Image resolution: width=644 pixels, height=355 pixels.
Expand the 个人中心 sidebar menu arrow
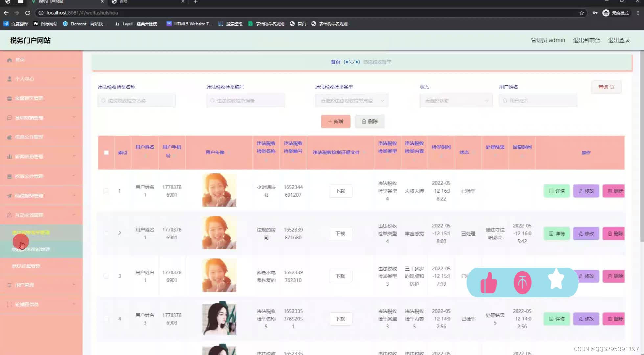[x=74, y=78]
